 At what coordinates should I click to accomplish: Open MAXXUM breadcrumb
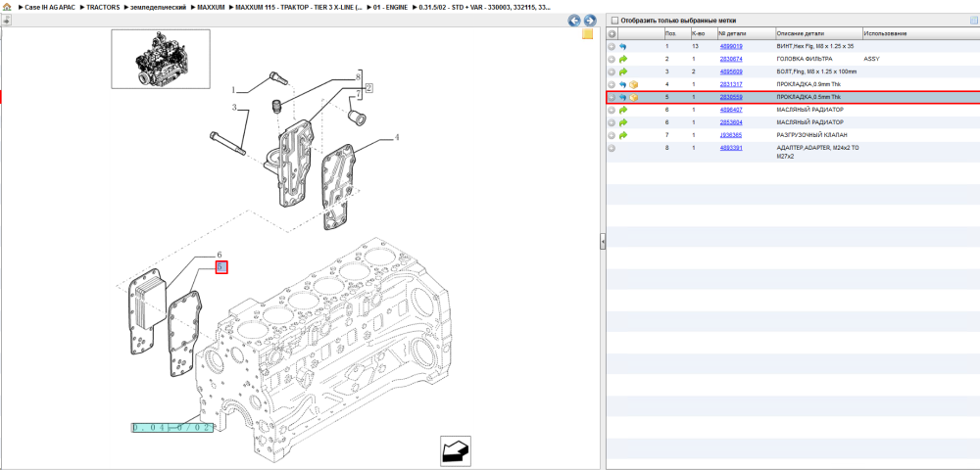tap(211, 7)
